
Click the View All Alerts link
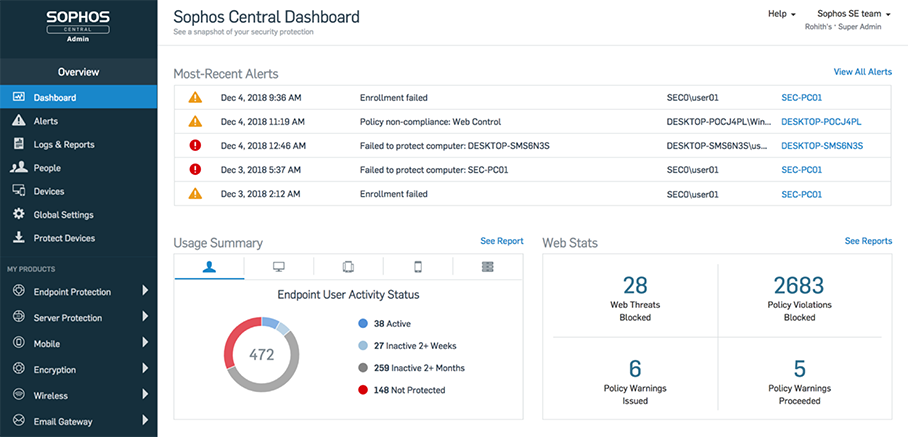coord(862,72)
